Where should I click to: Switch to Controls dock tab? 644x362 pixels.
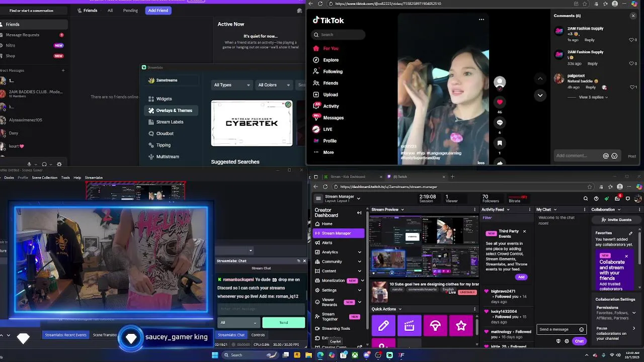pyautogui.click(x=258, y=335)
